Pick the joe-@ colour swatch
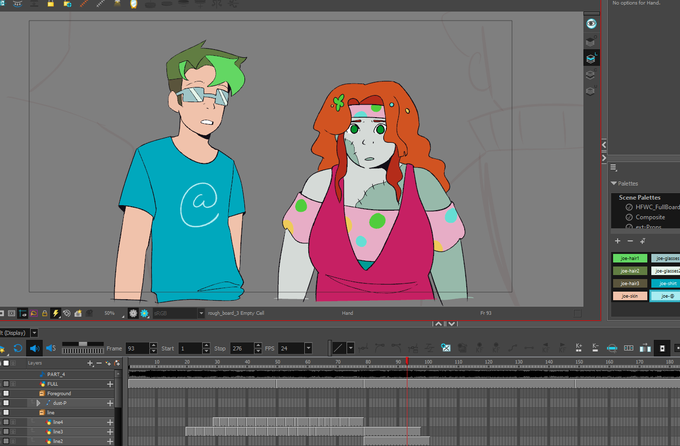The height and width of the screenshot is (446, 680). tap(665, 296)
